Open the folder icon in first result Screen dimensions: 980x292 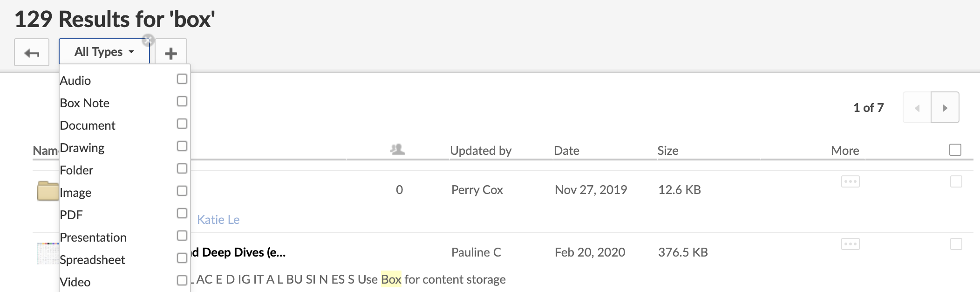click(x=48, y=191)
